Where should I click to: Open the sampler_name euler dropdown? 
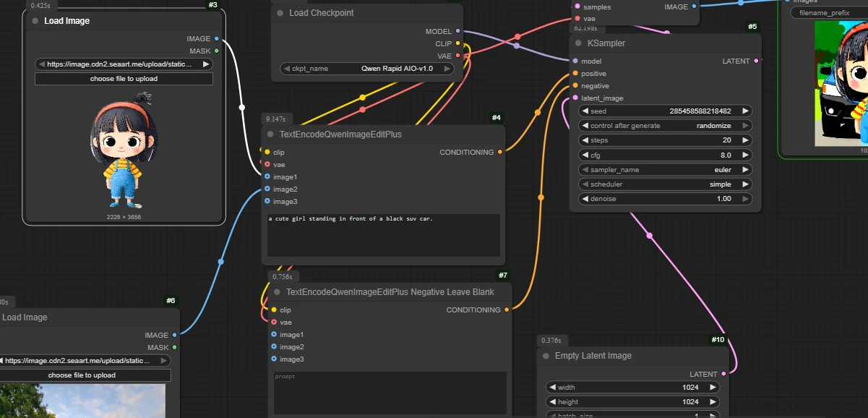(x=665, y=170)
